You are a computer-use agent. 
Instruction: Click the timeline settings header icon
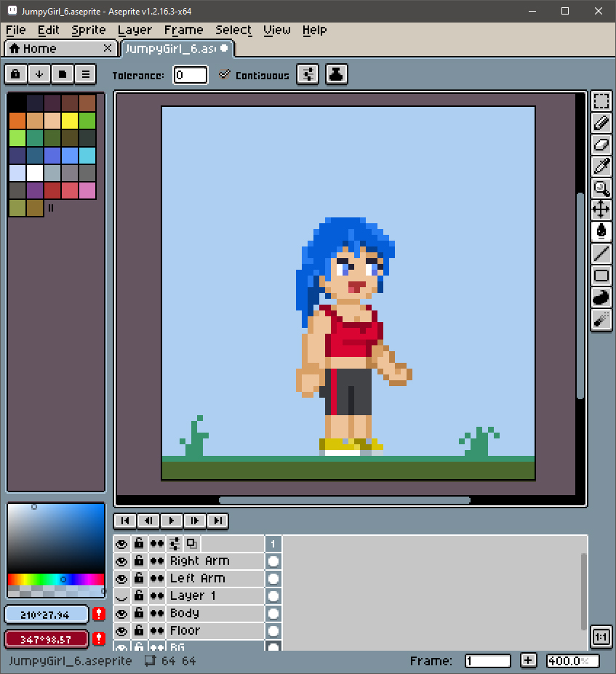pyautogui.click(x=175, y=544)
